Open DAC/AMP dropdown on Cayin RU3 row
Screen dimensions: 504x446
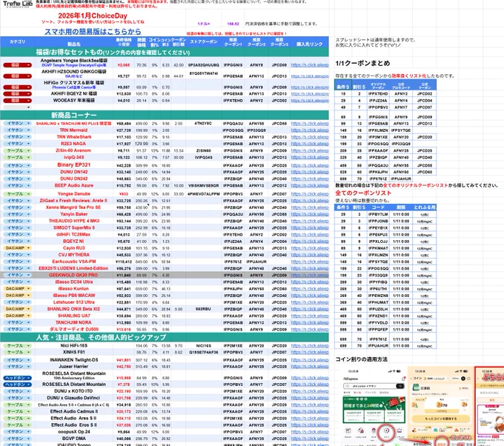tap(17, 248)
